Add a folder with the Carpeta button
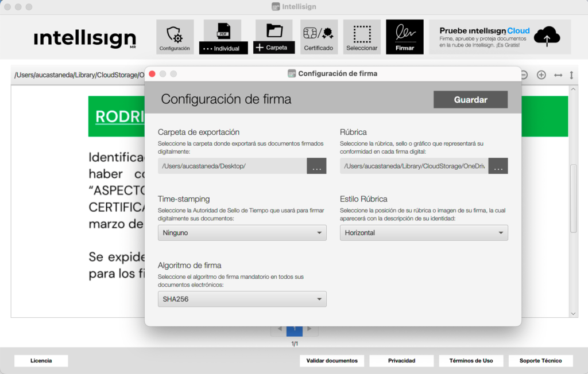 click(x=274, y=37)
